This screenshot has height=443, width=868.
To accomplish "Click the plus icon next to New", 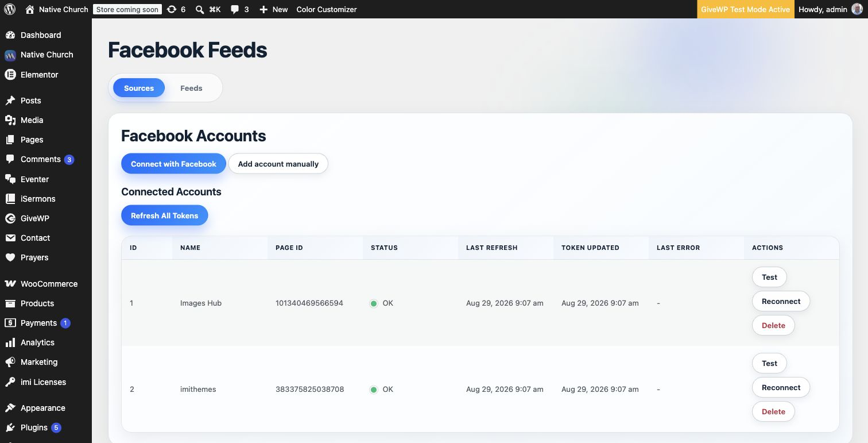I will [x=263, y=9].
